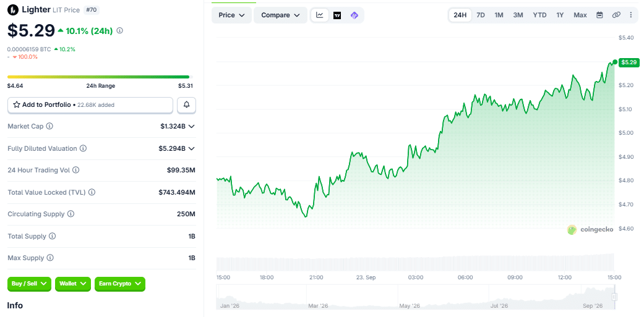Click the green $5.29 current price label
The image size is (644, 317).
pyautogui.click(x=629, y=62)
